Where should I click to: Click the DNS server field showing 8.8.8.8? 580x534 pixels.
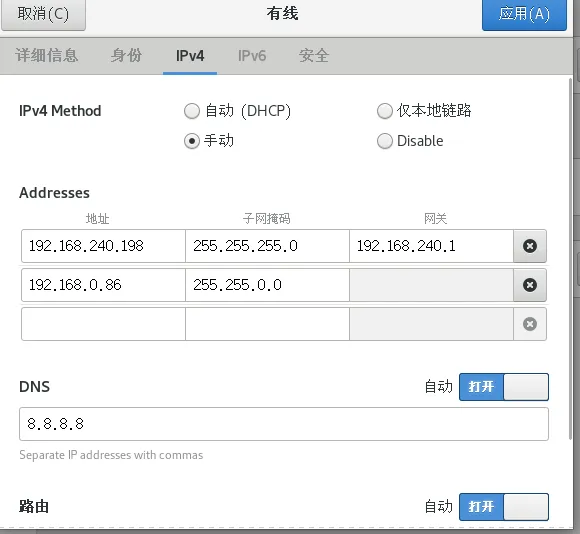(x=284, y=424)
